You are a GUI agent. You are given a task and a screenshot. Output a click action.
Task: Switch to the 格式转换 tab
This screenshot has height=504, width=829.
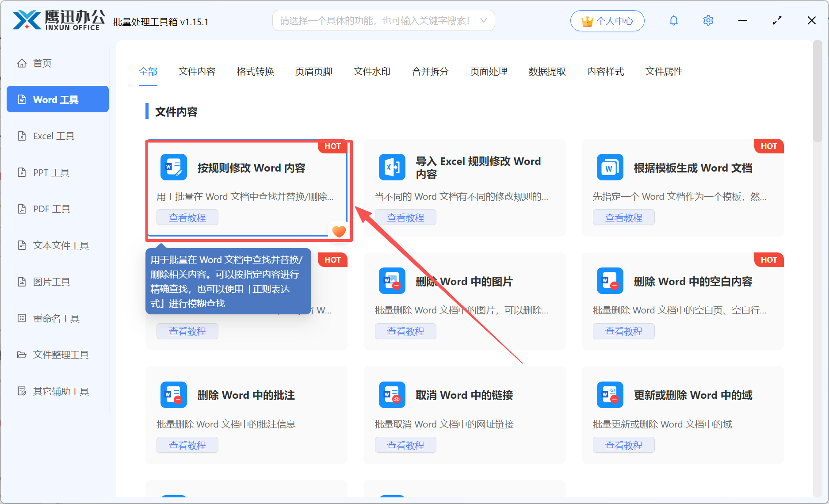click(255, 72)
